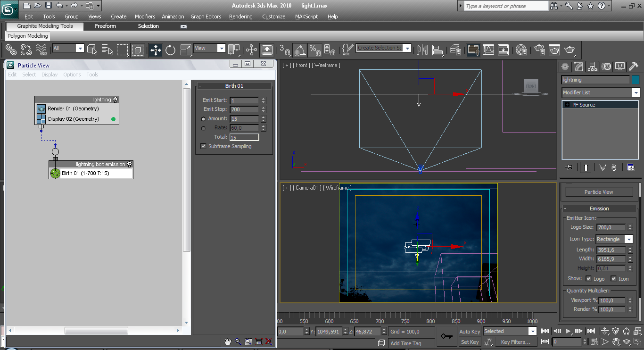Open Particle View's Options menu
This screenshot has width=644, height=350.
(x=72, y=75)
